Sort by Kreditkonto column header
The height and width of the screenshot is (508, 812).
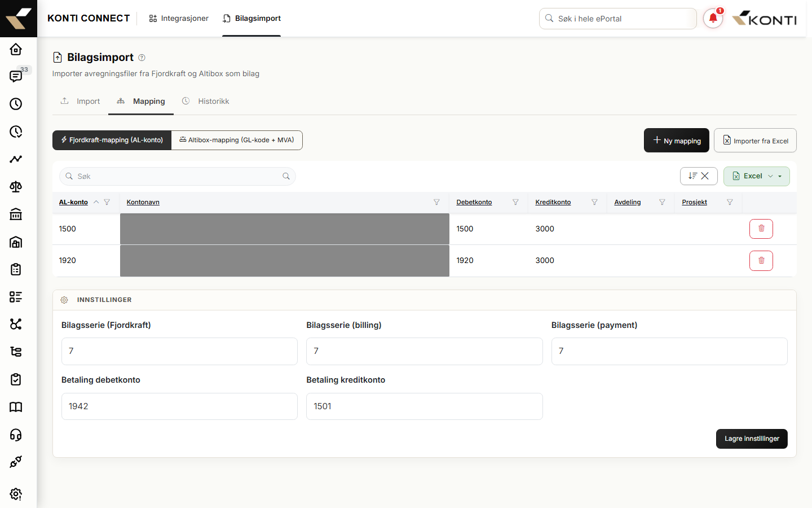tap(553, 202)
